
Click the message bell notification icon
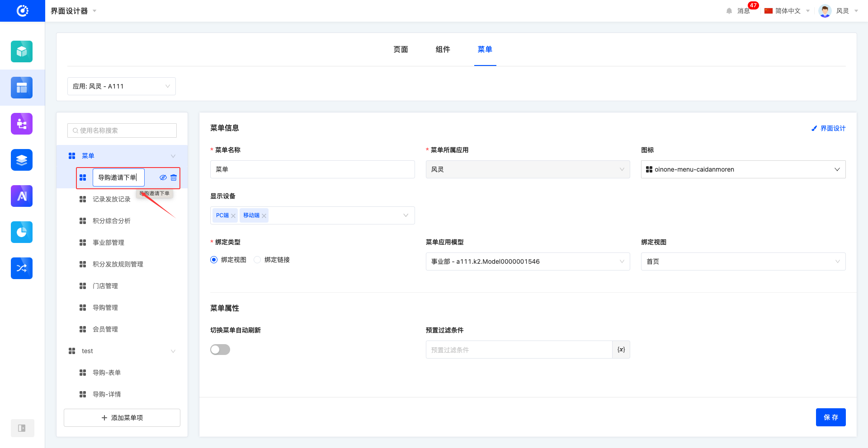point(729,11)
